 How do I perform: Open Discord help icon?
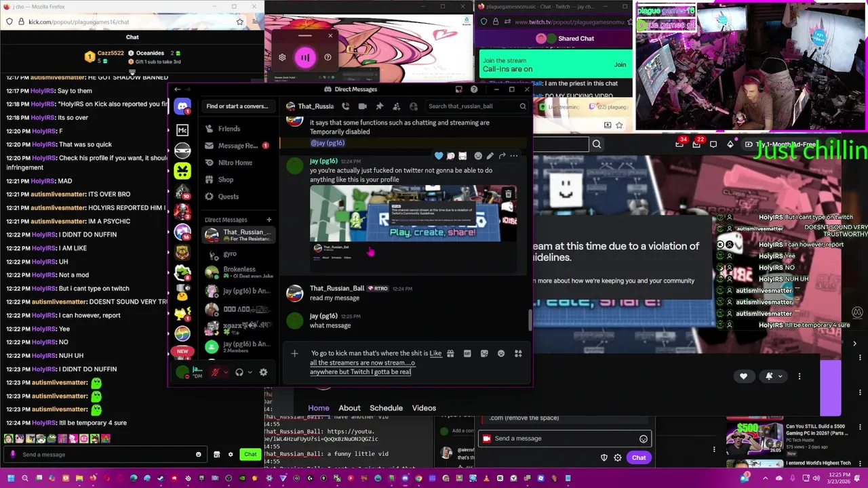click(474, 89)
